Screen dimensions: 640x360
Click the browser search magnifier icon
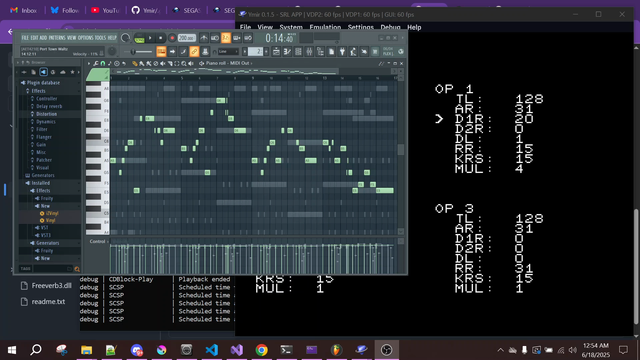(x=77, y=269)
